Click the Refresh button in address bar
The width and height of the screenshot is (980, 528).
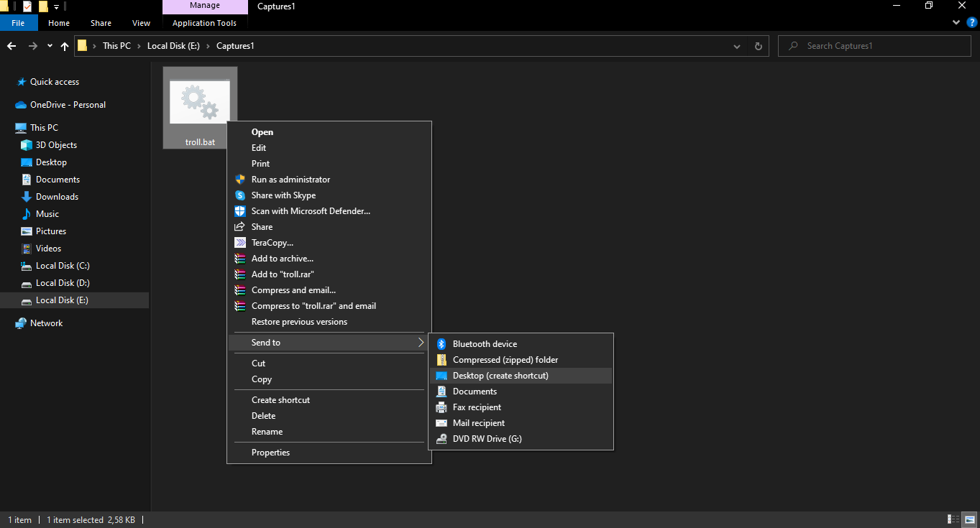(758, 46)
